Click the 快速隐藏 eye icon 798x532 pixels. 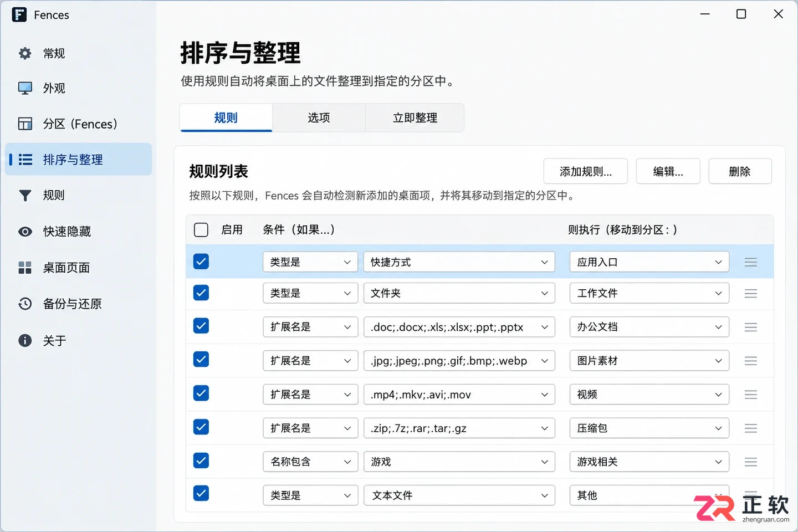[25, 232]
